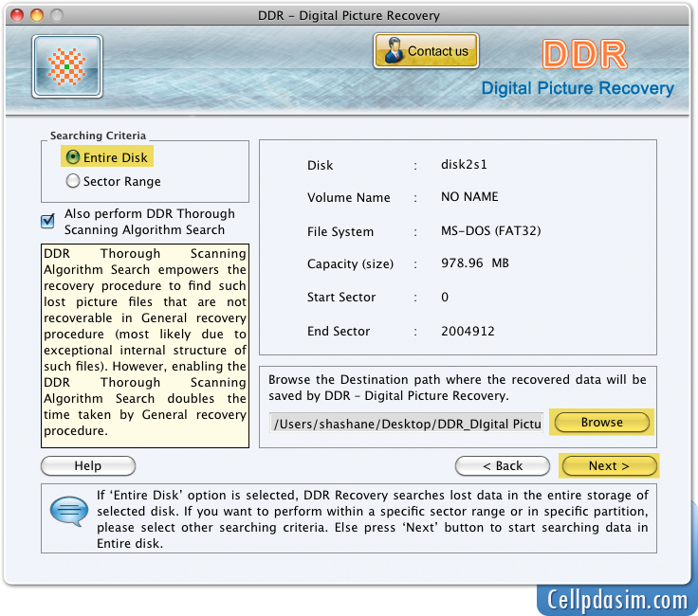The height and width of the screenshot is (616, 698).
Task: Click the File System label
Action: pos(340,232)
